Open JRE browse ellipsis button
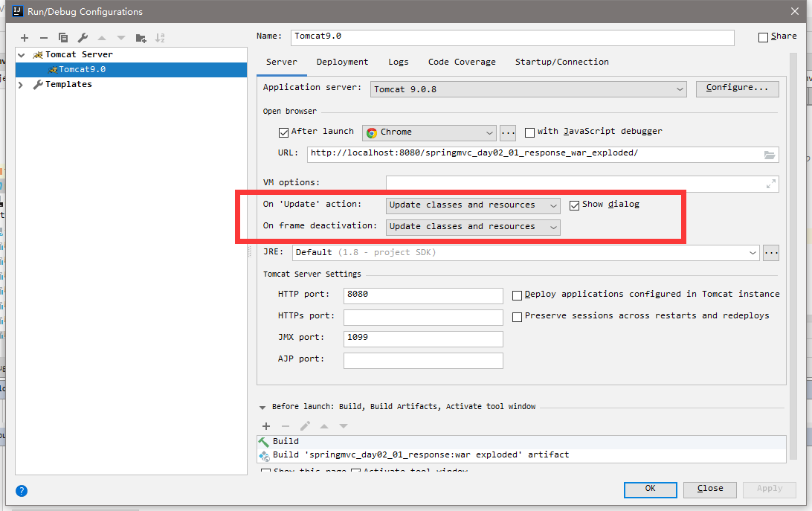The height and width of the screenshot is (511, 812). click(x=771, y=253)
